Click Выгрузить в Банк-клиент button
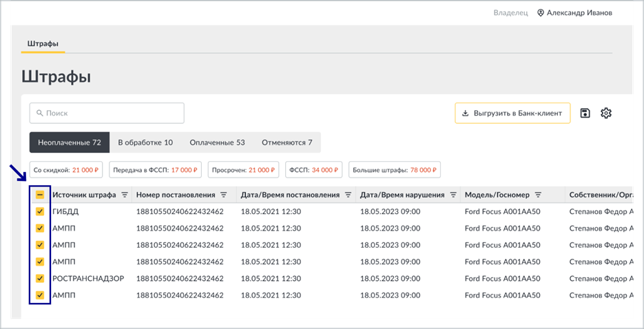This screenshot has width=644, height=329. pos(512,113)
